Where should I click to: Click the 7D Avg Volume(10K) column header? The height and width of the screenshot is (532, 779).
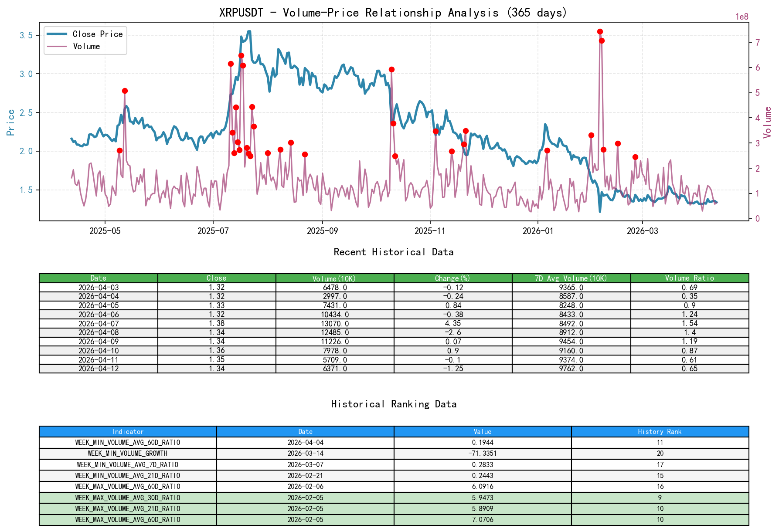[571, 278]
